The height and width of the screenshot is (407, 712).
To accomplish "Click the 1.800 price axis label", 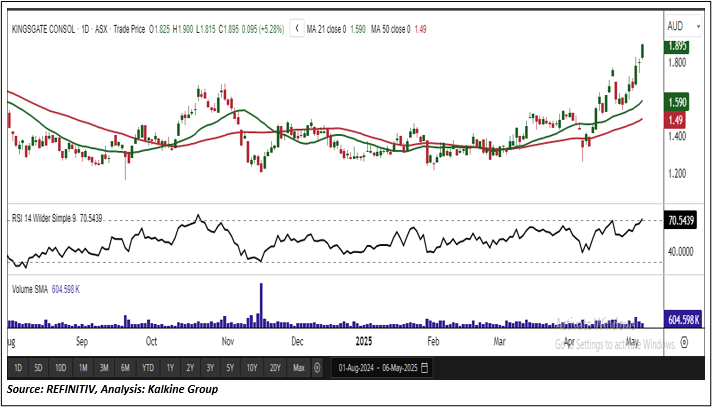I will click(x=676, y=63).
